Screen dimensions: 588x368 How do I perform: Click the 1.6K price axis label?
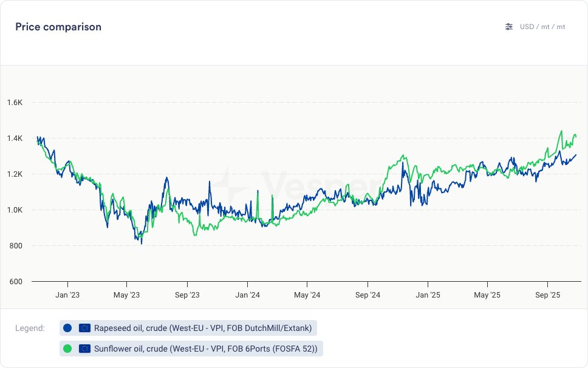click(15, 103)
